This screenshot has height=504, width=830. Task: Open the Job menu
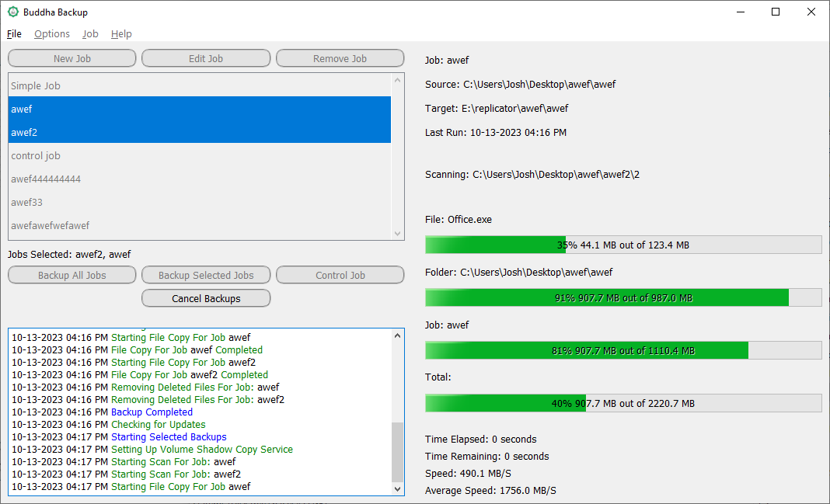90,34
